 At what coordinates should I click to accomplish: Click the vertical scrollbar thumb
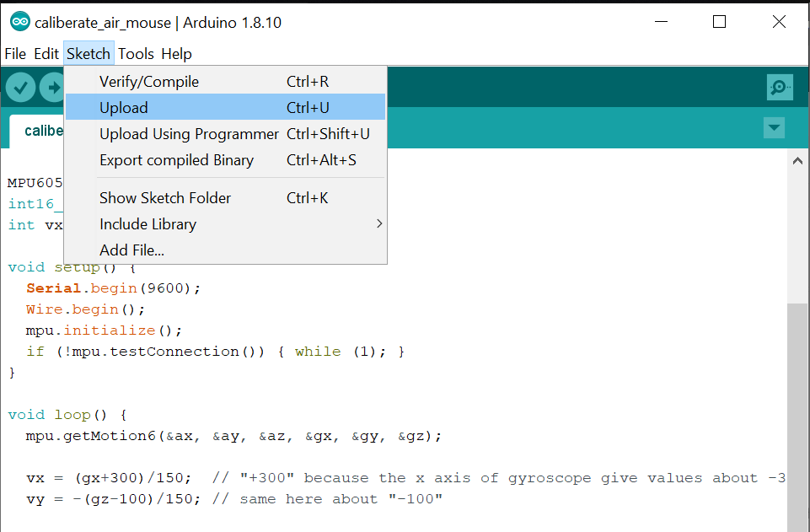(797, 417)
